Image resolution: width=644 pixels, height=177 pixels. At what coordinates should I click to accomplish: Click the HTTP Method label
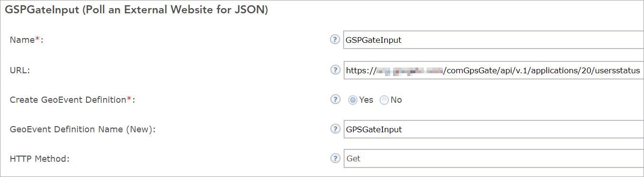[x=40, y=159]
